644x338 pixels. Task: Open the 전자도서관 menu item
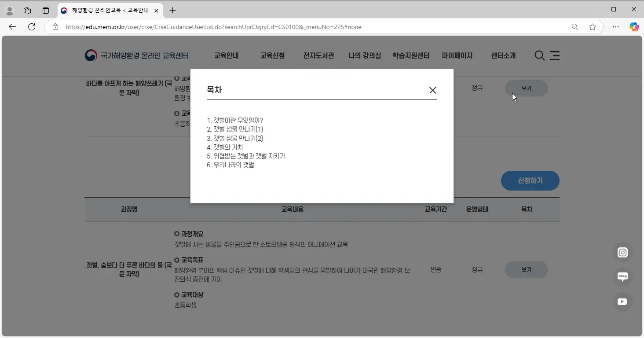(318, 55)
